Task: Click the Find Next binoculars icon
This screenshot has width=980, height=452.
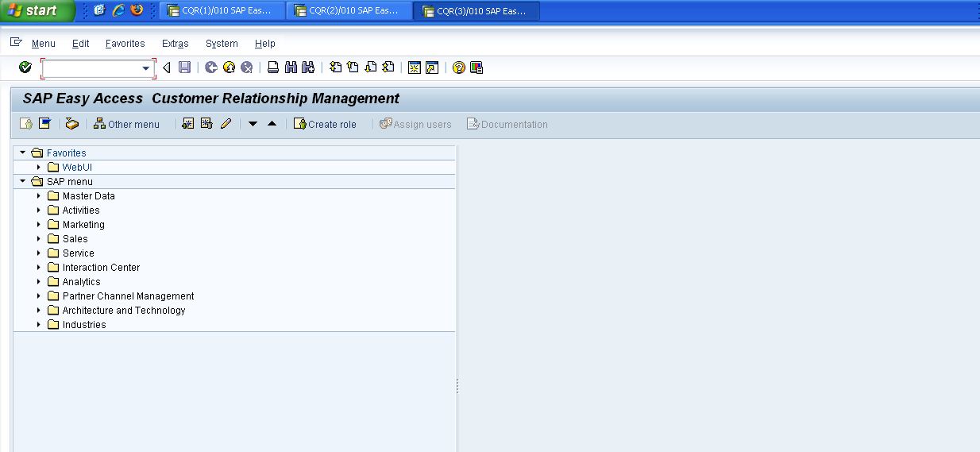Action: coord(308,68)
